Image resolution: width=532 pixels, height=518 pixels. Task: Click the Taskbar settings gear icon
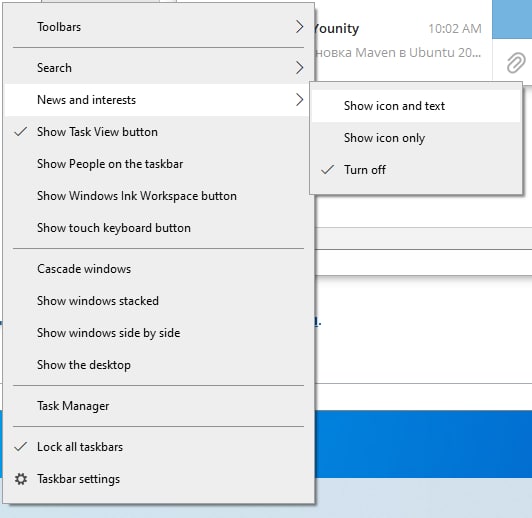(x=21, y=479)
